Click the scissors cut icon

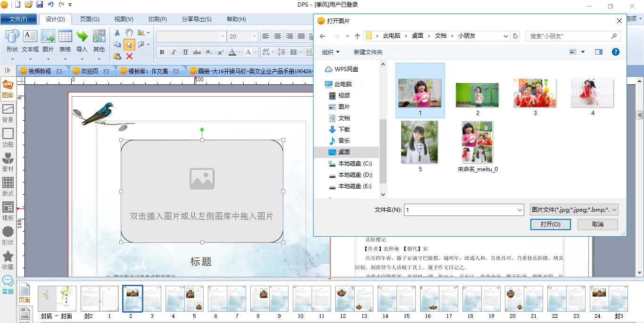pyautogui.click(x=117, y=33)
